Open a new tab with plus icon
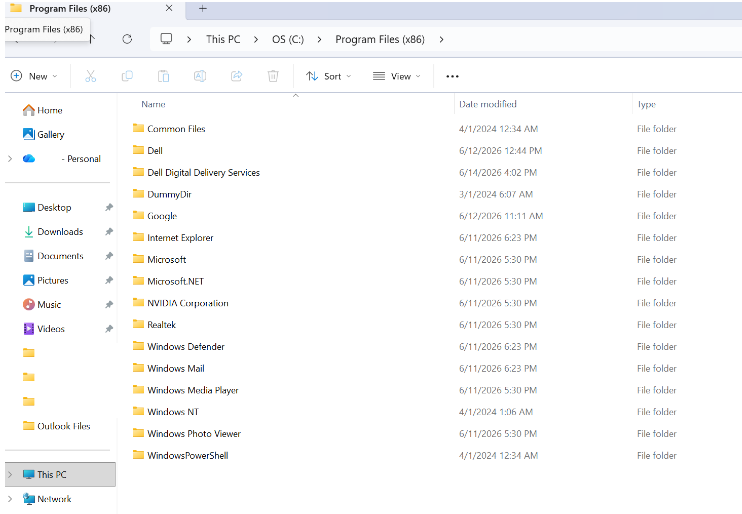The width and height of the screenshot is (742, 514). tap(203, 9)
